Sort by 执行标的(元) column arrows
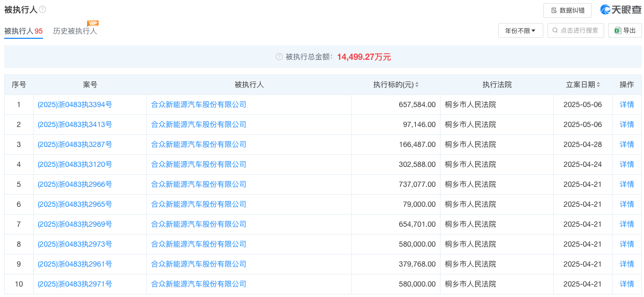 pos(417,84)
